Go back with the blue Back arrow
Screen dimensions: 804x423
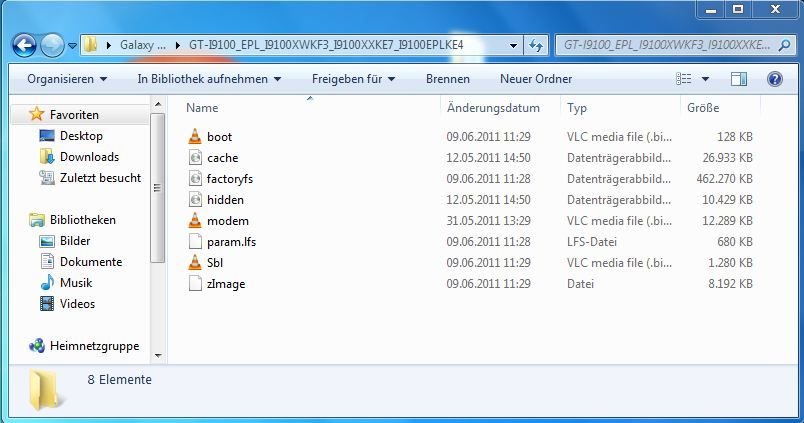[24, 45]
